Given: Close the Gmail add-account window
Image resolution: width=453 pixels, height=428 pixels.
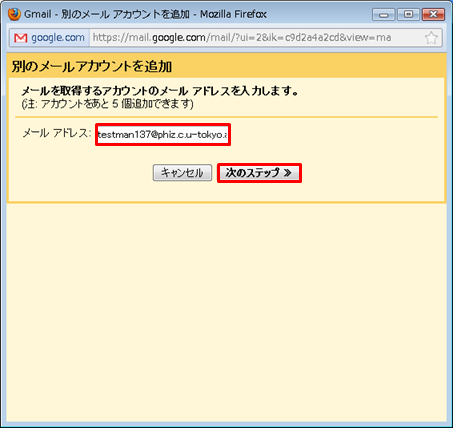Looking at the screenshot, I should click(x=433, y=15).
